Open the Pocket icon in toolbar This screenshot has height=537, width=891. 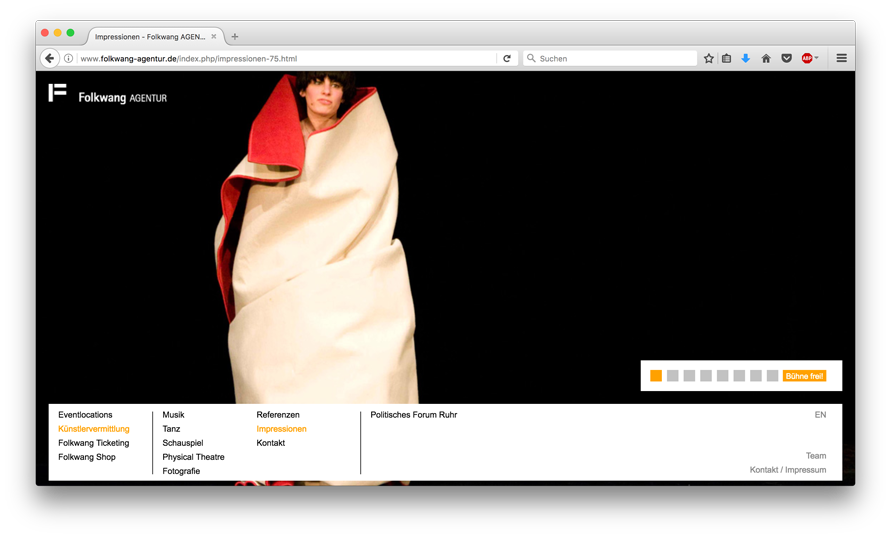pos(786,58)
